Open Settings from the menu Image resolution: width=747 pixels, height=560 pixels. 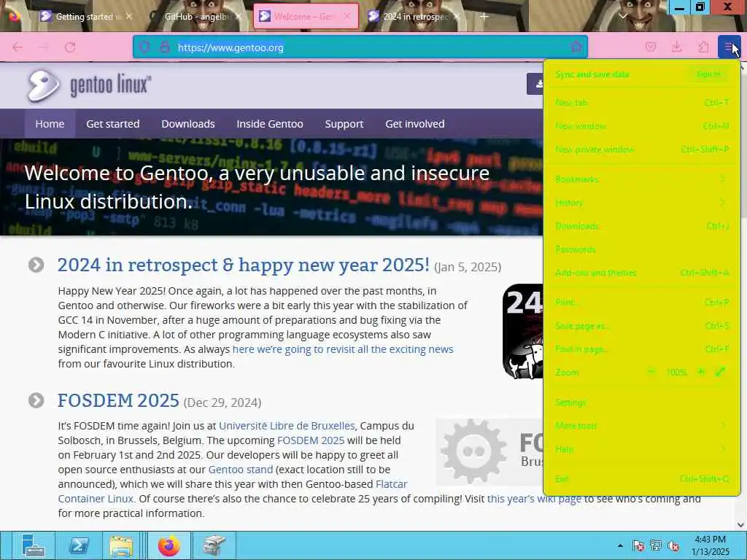641,402
